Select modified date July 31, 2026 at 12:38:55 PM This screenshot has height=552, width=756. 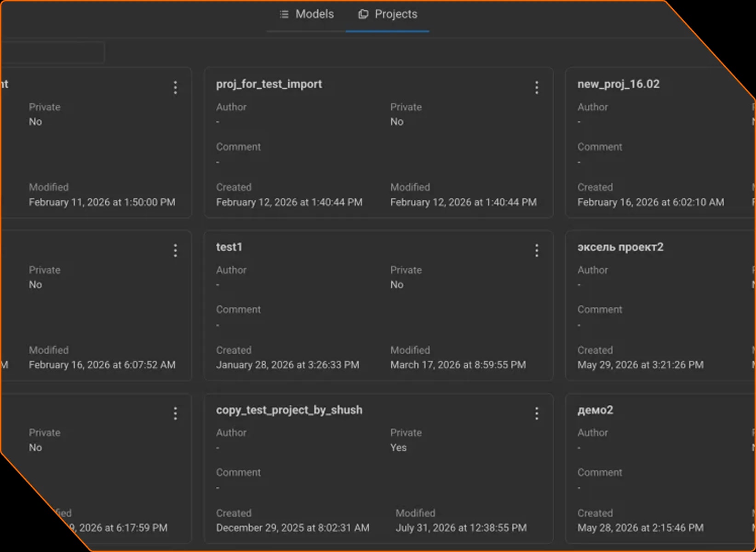[x=461, y=528]
